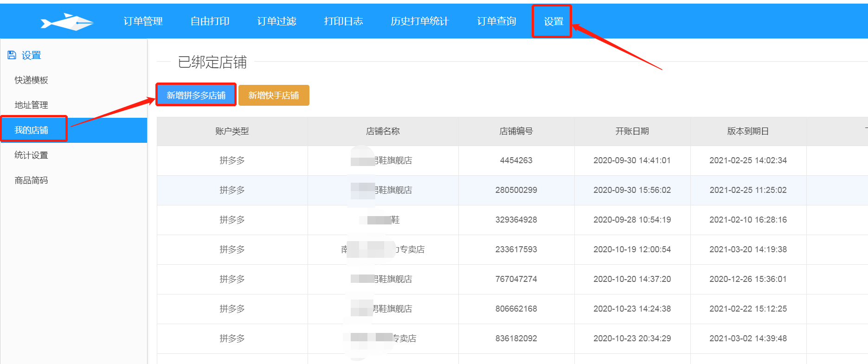Go to 自由打印 tab
The height and width of the screenshot is (364, 868).
pyautogui.click(x=210, y=21)
